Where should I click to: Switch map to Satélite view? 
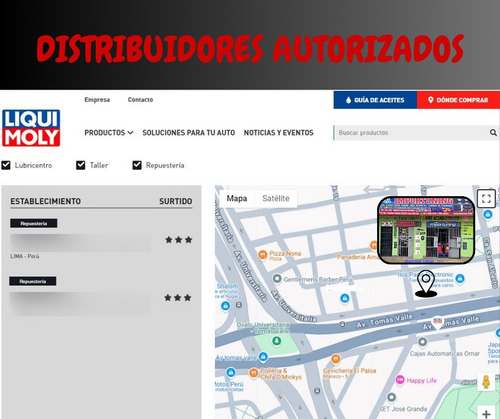tap(276, 198)
